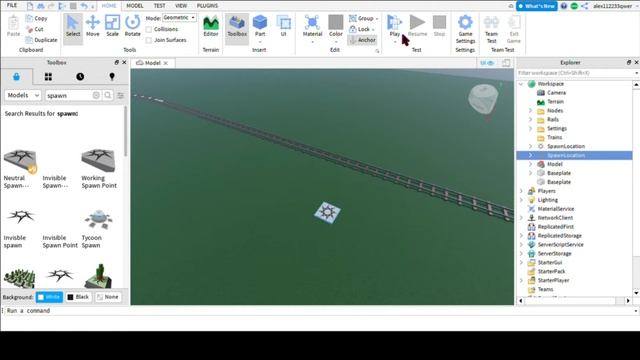Search the toolbox with magnifier icon

click(108, 95)
